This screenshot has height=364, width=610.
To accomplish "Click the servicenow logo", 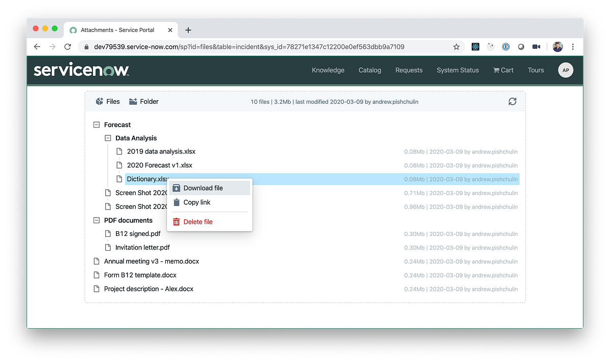I will pos(81,70).
